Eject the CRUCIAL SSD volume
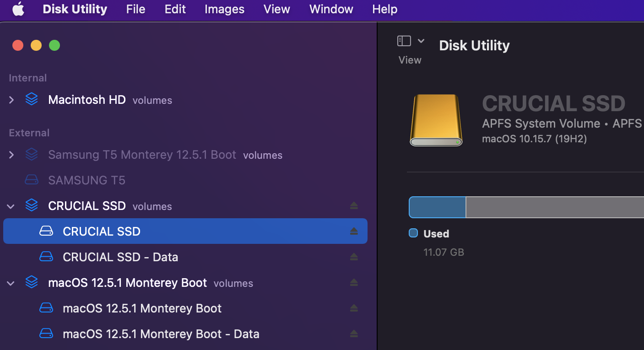The width and height of the screenshot is (644, 350). point(354,231)
